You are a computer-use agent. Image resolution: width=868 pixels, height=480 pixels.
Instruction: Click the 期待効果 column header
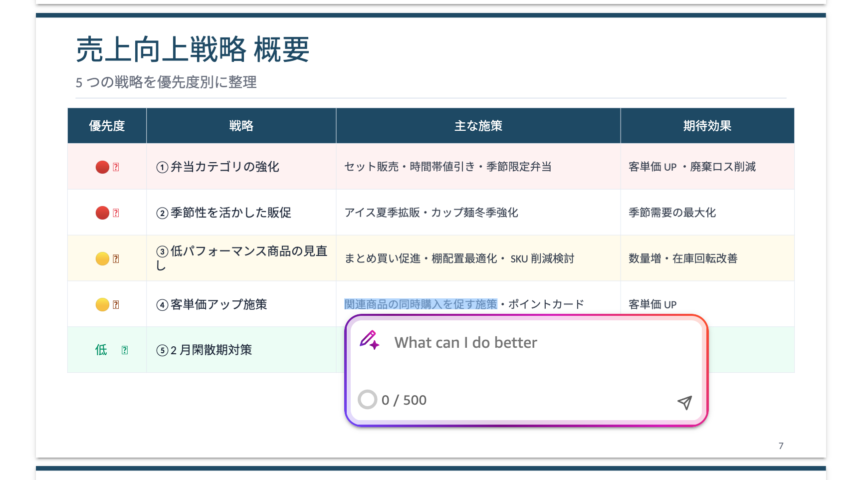(x=707, y=126)
